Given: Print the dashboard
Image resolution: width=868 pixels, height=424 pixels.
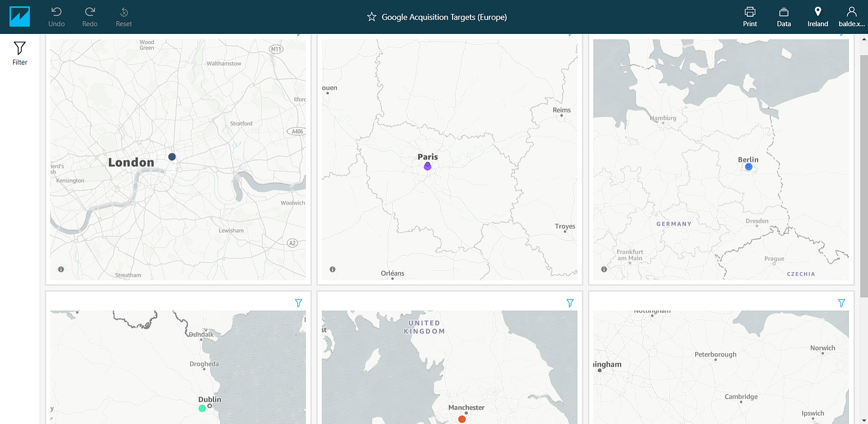Looking at the screenshot, I should pos(750,17).
